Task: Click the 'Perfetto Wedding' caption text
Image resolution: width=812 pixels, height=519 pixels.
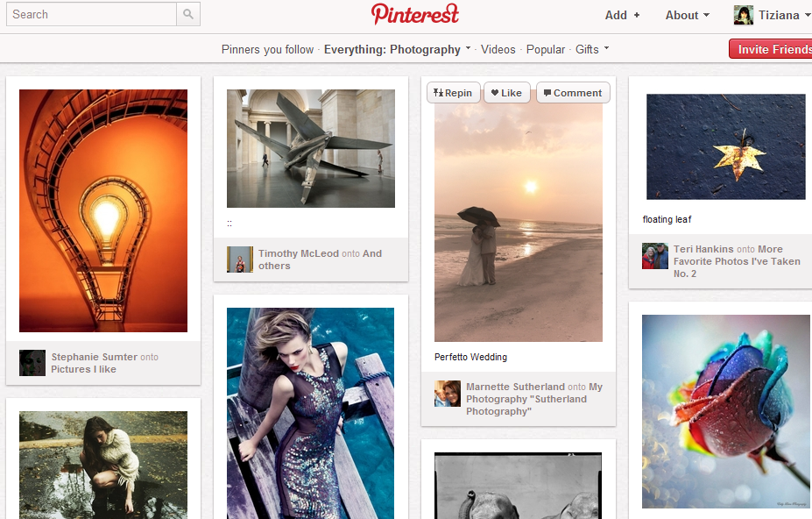Action: pos(470,357)
